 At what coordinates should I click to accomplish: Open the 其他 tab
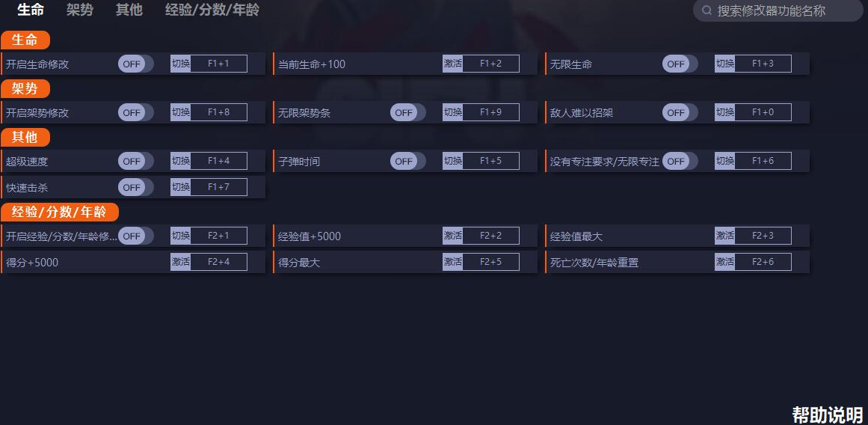click(129, 10)
